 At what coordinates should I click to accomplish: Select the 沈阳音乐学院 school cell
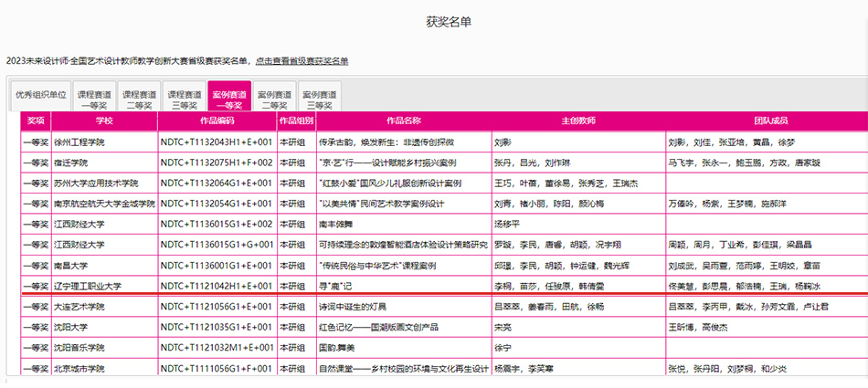(x=79, y=348)
